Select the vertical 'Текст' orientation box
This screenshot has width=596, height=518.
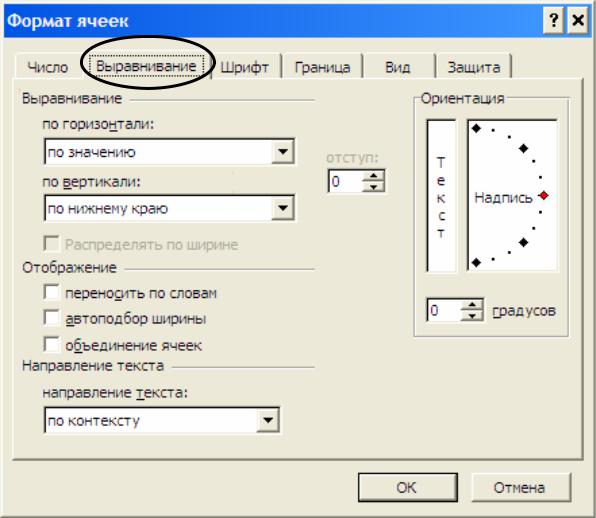click(x=441, y=196)
